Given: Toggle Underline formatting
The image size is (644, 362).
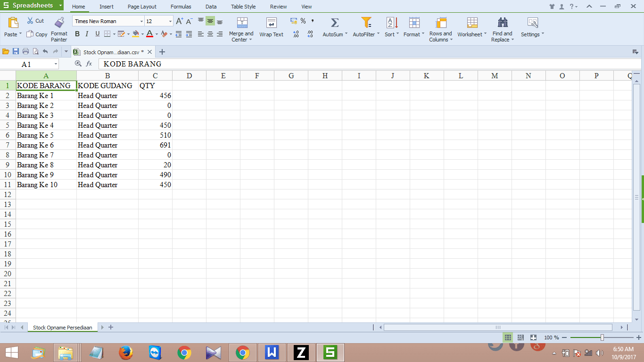Looking at the screenshot, I should coord(98,34).
